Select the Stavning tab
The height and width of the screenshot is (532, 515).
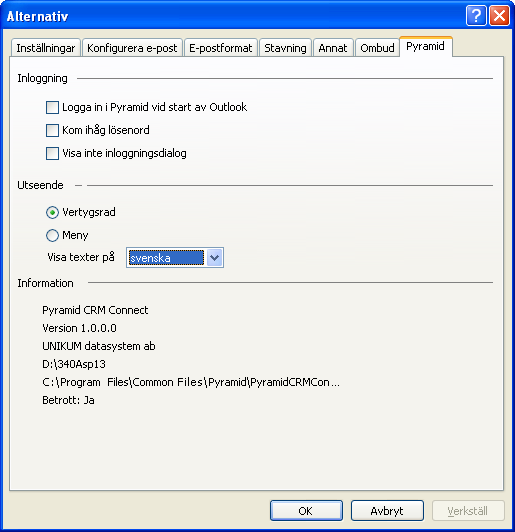285,48
